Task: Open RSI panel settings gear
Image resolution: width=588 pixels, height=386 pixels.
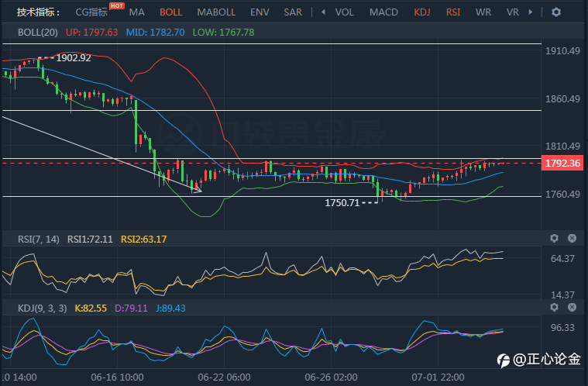Action: pos(554,238)
